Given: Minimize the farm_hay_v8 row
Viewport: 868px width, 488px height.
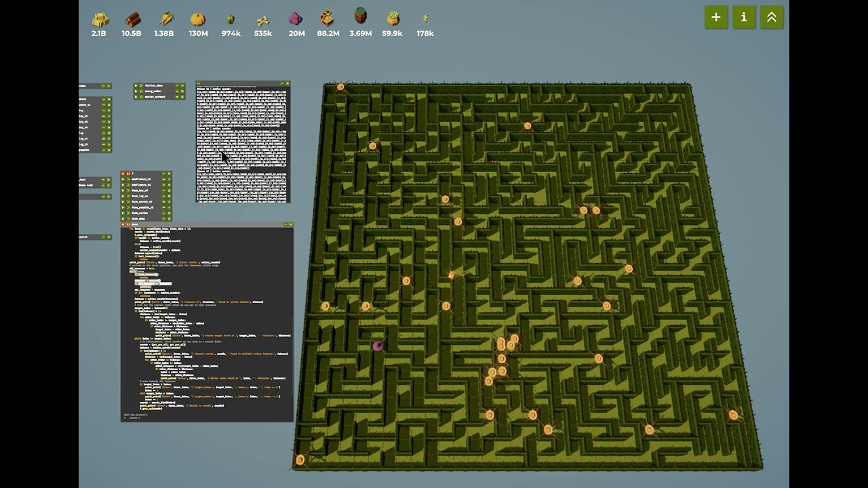Looking at the screenshot, I should [163, 190].
